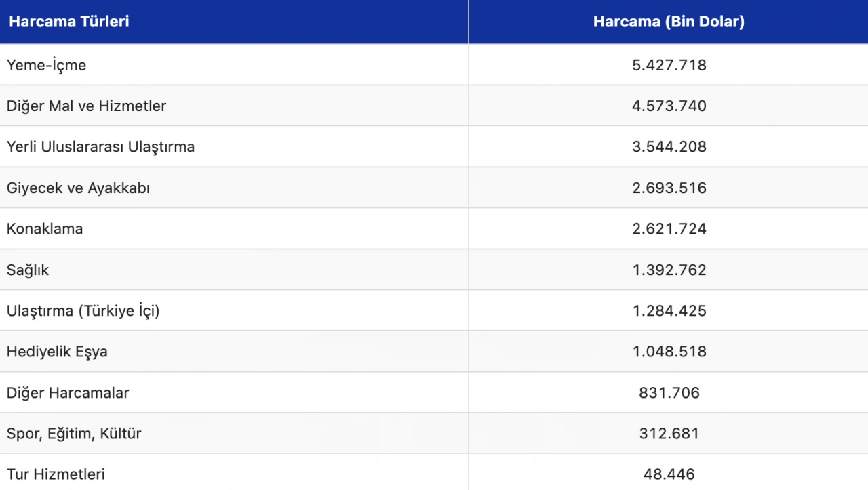Viewport: 868px width, 490px height.
Task: Click the value 2.621.724
Action: [x=669, y=229]
